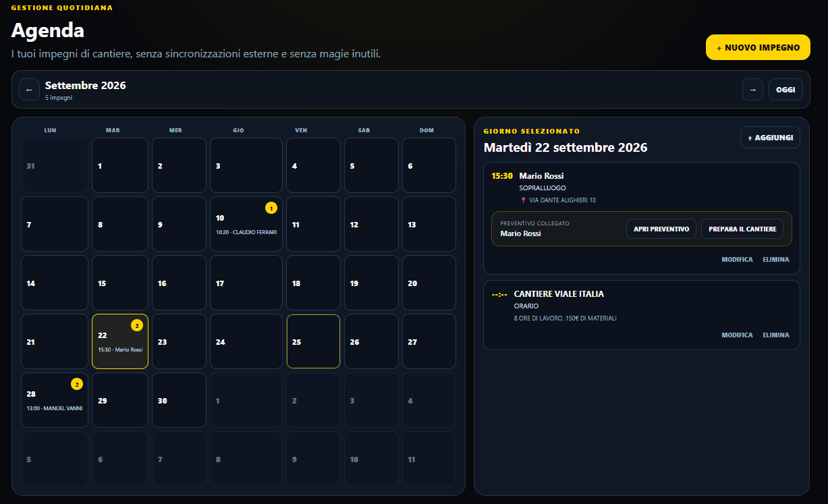This screenshot has height=504, width=828.
Task: Click 'CANTIERE VIALE ITALIA' title
Action: (x=559, y=294)
